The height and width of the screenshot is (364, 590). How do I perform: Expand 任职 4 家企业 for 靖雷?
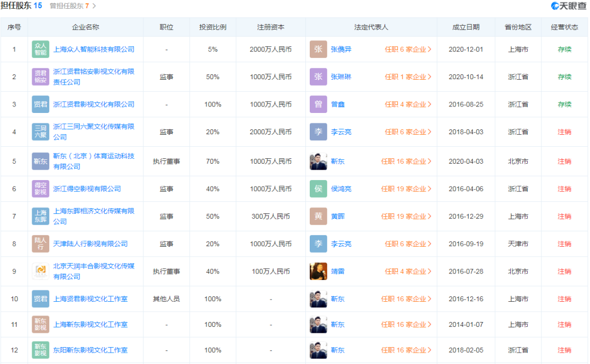(x=408, y=271)
